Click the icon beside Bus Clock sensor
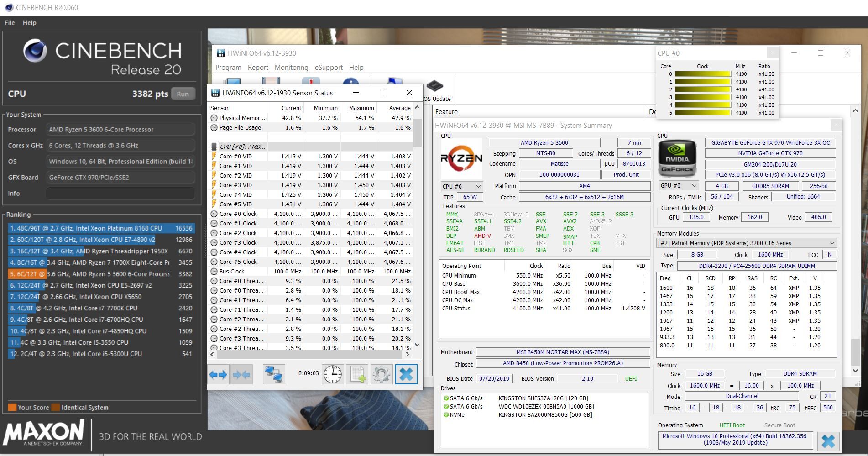This screenshot has width=868, height=456. 214,271
